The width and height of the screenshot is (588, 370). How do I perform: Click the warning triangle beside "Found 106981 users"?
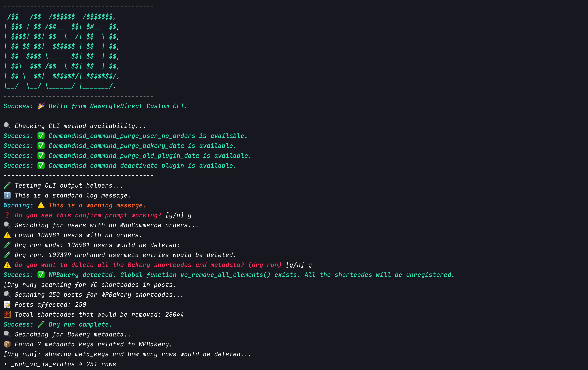[x=7, y=235]
